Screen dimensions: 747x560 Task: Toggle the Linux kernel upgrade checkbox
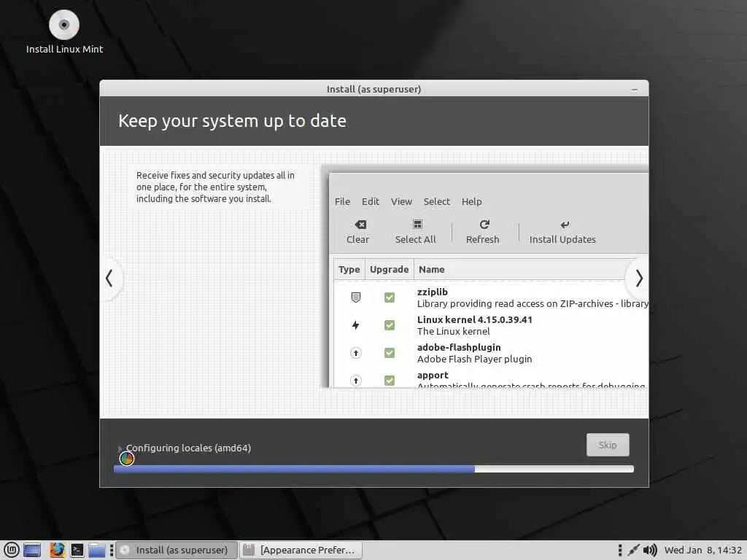390,325
